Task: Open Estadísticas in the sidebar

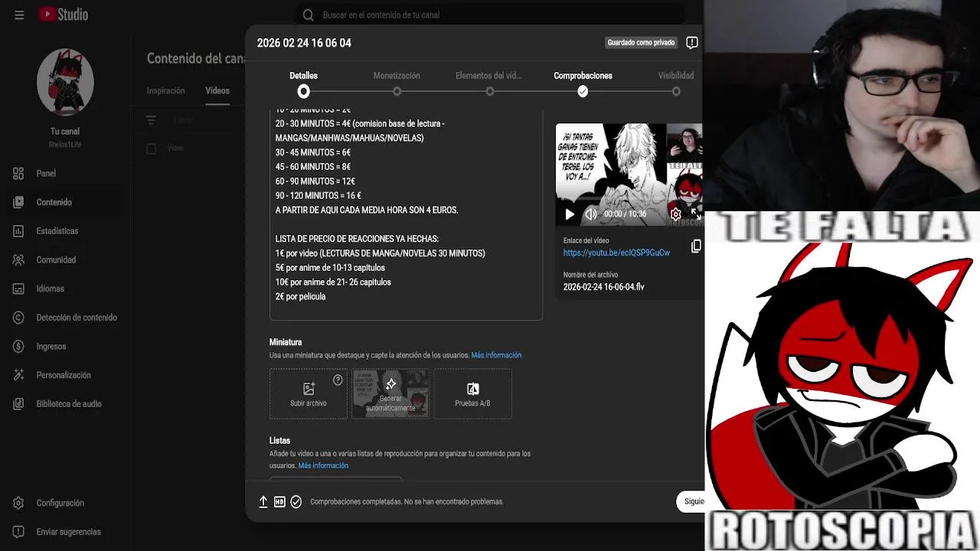Action: (65, 231)
